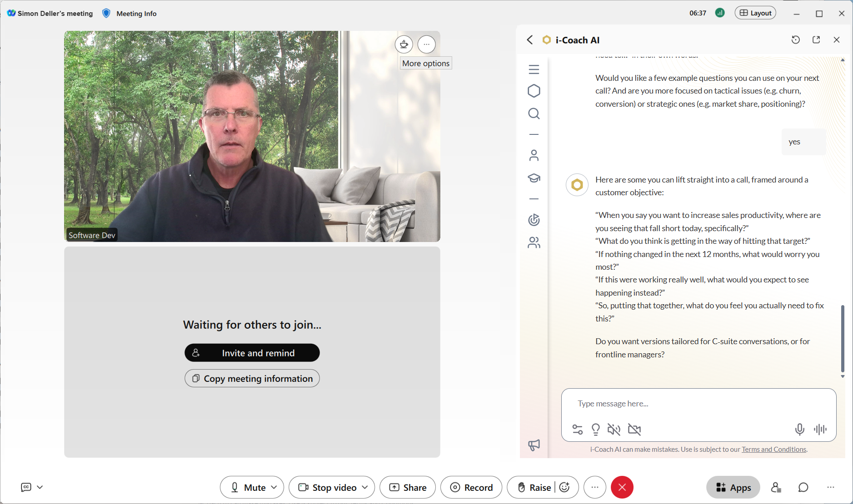Open the graduation cap learning icon
The width and height of the screenshot is (853, 504).
534,178
